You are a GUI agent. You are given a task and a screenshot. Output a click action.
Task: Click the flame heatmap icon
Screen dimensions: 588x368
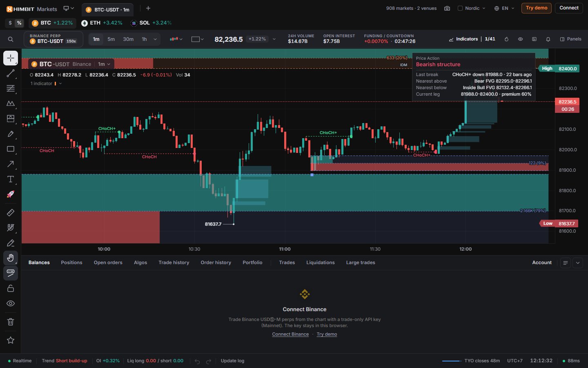[506, 39]
